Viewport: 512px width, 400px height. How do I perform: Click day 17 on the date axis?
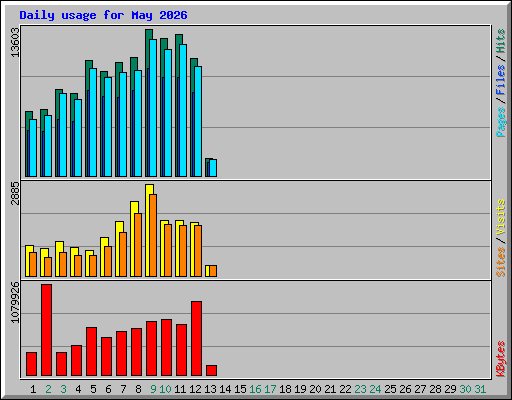pyautogui.click(x=270, y=389)
